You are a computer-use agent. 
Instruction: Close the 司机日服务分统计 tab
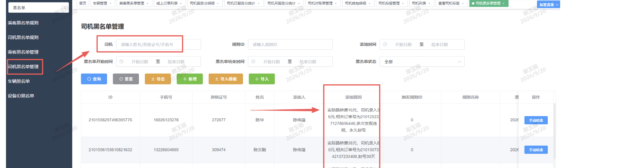pyautogui.click(x=258, y=3)
